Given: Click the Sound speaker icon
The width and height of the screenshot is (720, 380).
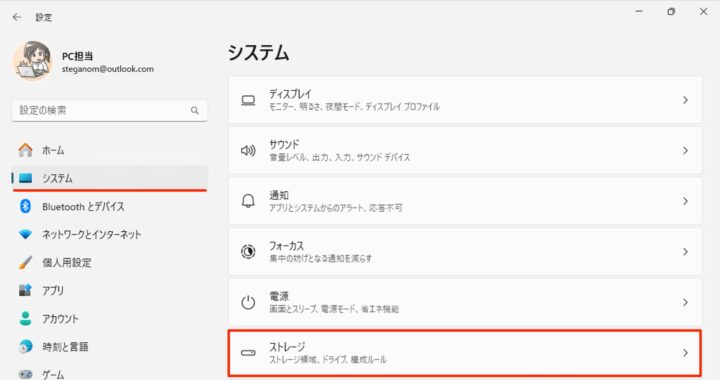Looking at the screenshot, I should (248, 151).
